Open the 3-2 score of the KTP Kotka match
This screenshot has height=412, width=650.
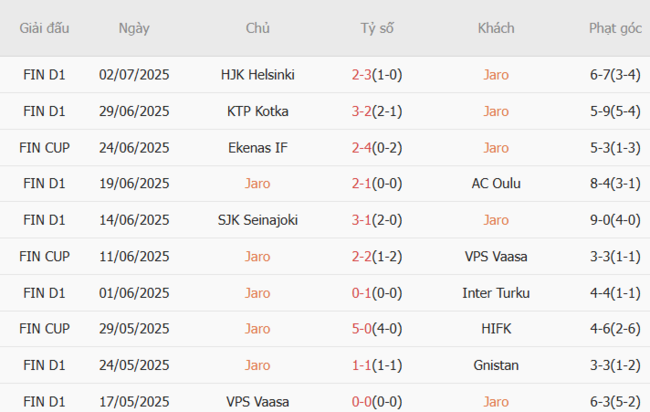coord(363,111)
